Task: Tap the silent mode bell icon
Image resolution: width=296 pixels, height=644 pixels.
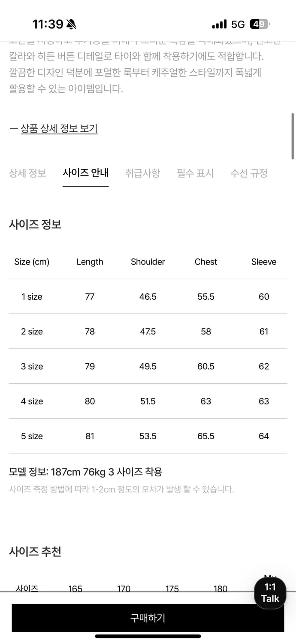Action: 72,24
